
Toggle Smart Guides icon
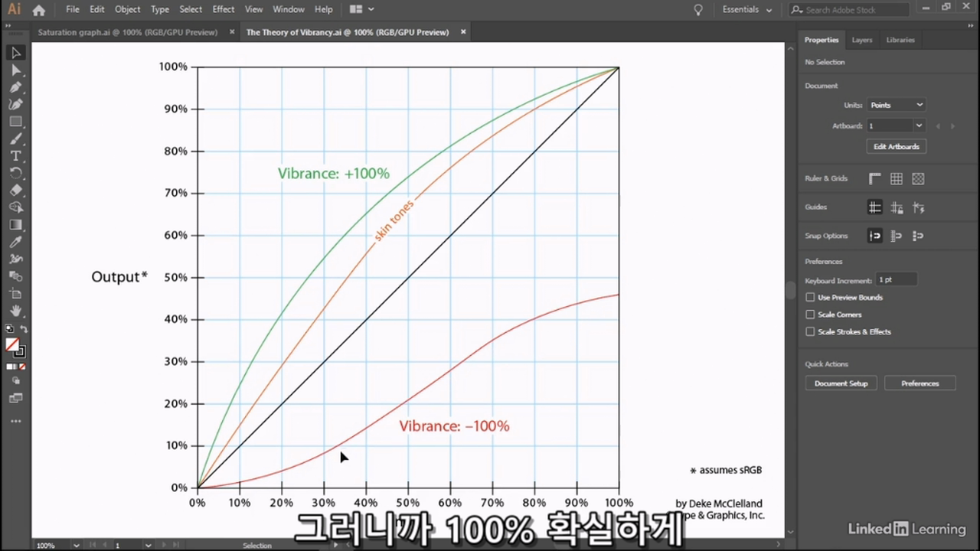click(x=919, y=207)
